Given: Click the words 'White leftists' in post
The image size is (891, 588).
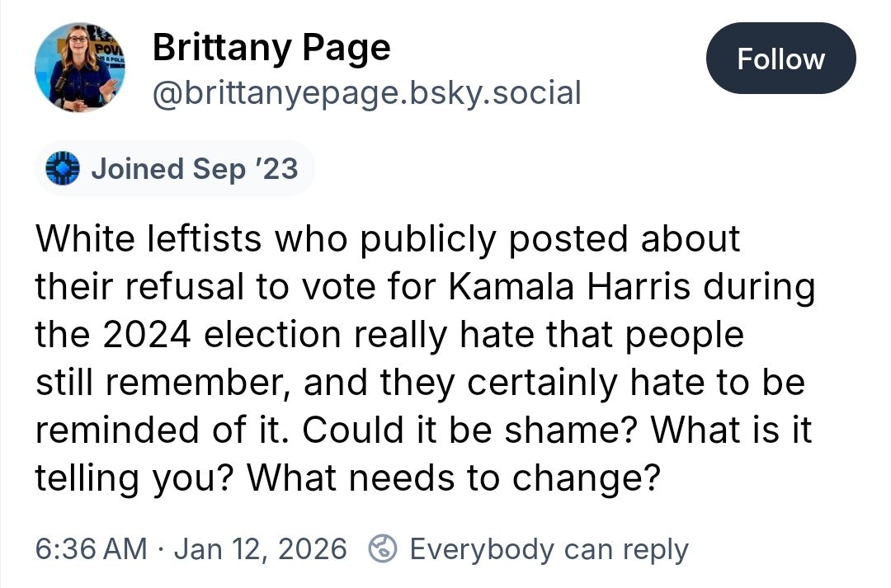Looking at the screenshot, I should point(148,239).
